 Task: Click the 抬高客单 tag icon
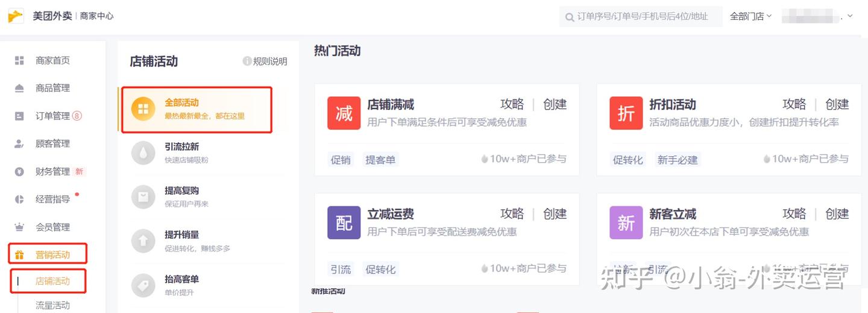point(143,286)
